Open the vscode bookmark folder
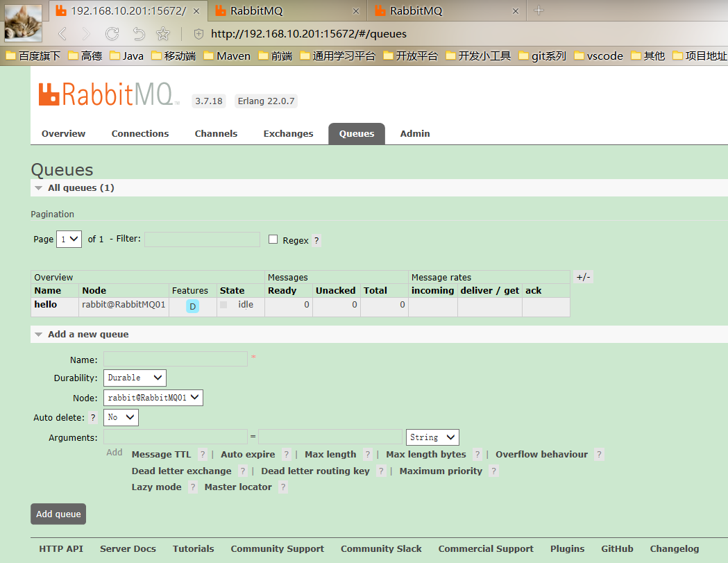The height and width of the screenshot is (563, 728). click(598, 56)
